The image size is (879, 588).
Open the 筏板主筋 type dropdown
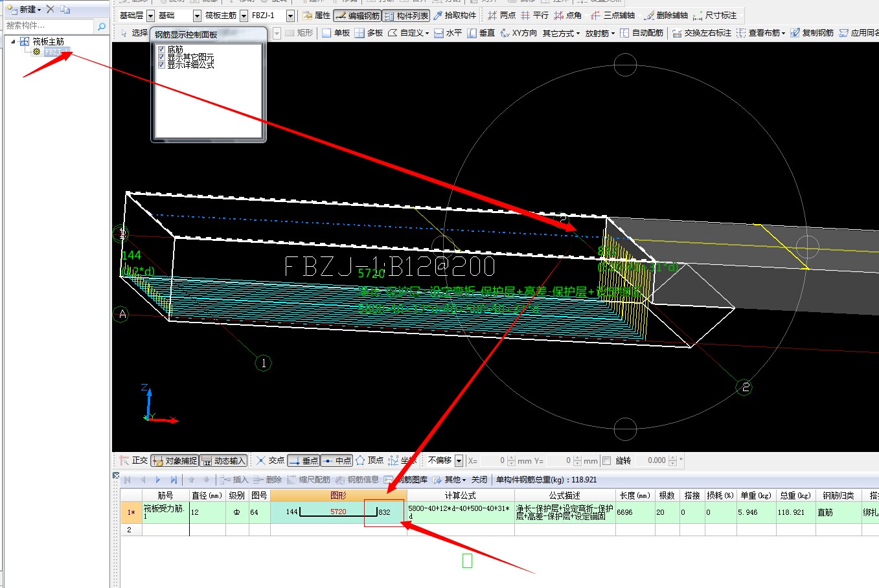coord(244,16)
